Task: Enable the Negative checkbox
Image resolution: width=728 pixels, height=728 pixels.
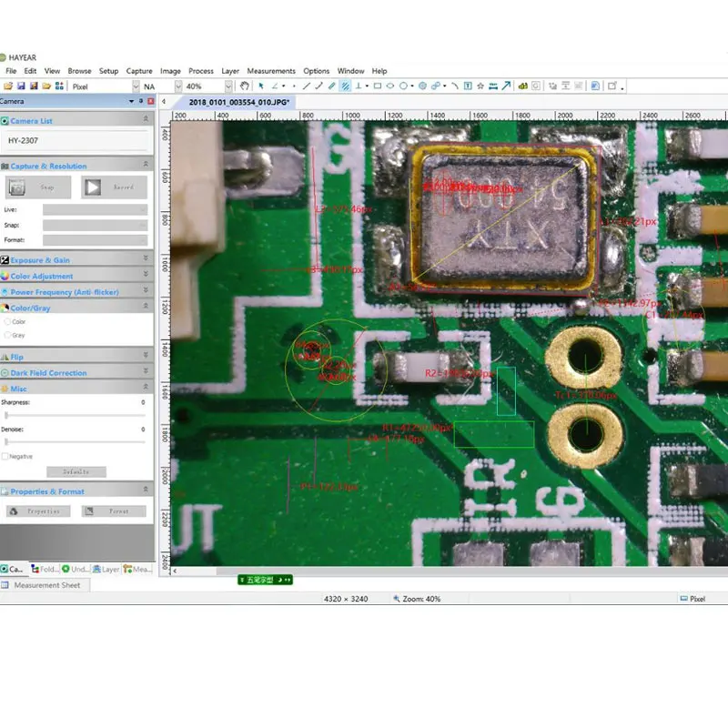Action: (x=5, y=457)
